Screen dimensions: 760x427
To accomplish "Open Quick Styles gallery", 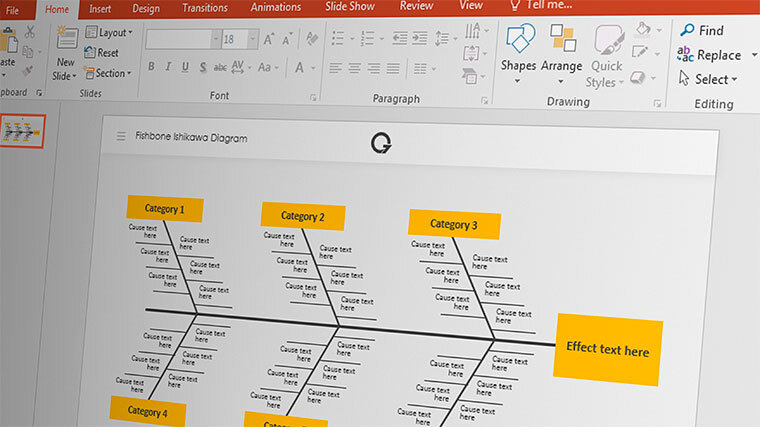I will click(x=606, y=56).
